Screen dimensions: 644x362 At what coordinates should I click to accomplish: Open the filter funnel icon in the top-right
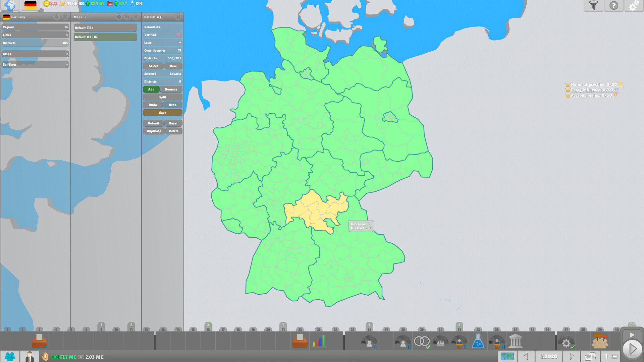(593, 6)
